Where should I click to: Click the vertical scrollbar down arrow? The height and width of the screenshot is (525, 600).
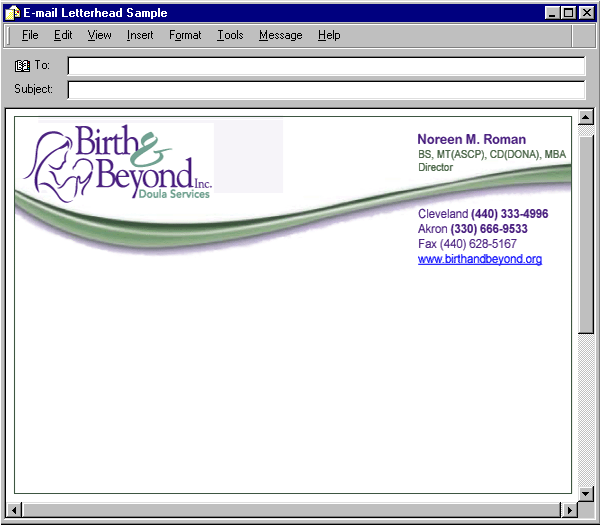(x=585, y=493)
